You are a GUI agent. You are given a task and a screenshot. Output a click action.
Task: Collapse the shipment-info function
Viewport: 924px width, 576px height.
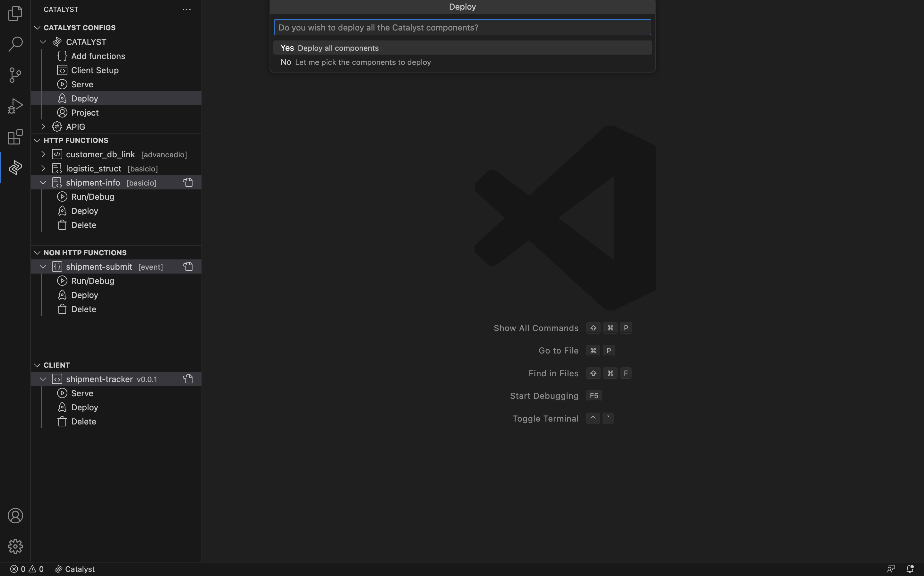coord(43,182)
